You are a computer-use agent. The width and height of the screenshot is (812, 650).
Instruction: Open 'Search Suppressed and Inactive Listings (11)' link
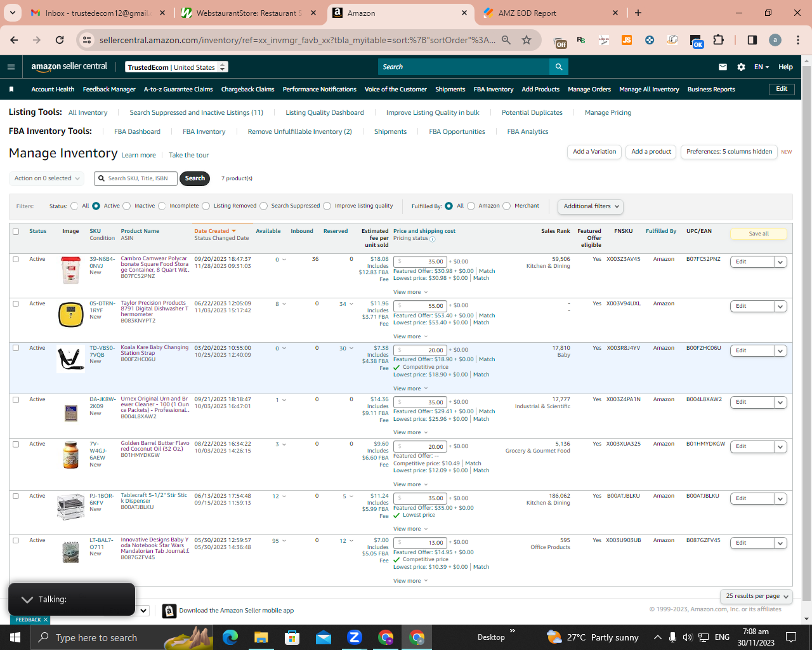click(x=196, y=112)
